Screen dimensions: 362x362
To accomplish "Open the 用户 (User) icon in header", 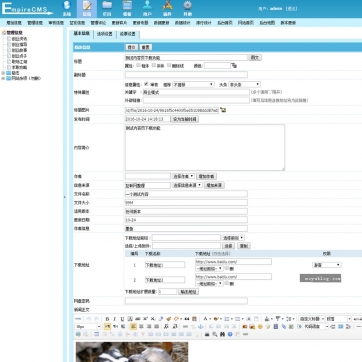I will [x=147, y=8].
